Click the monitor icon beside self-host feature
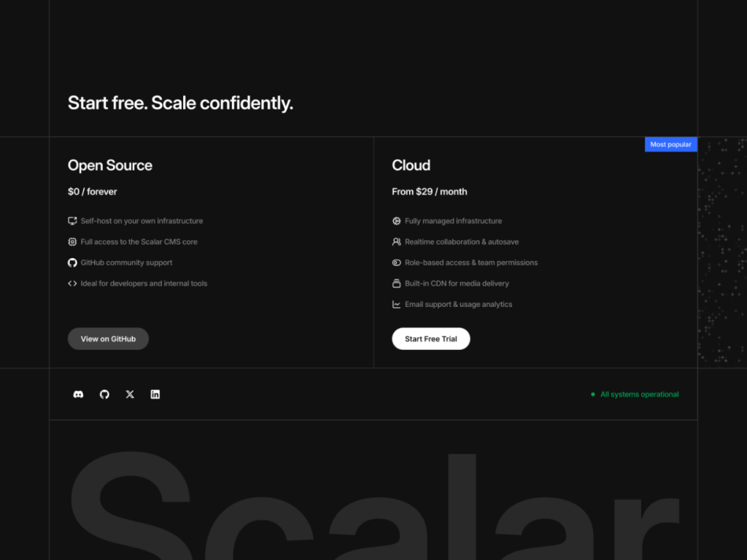 coord(72,220)
